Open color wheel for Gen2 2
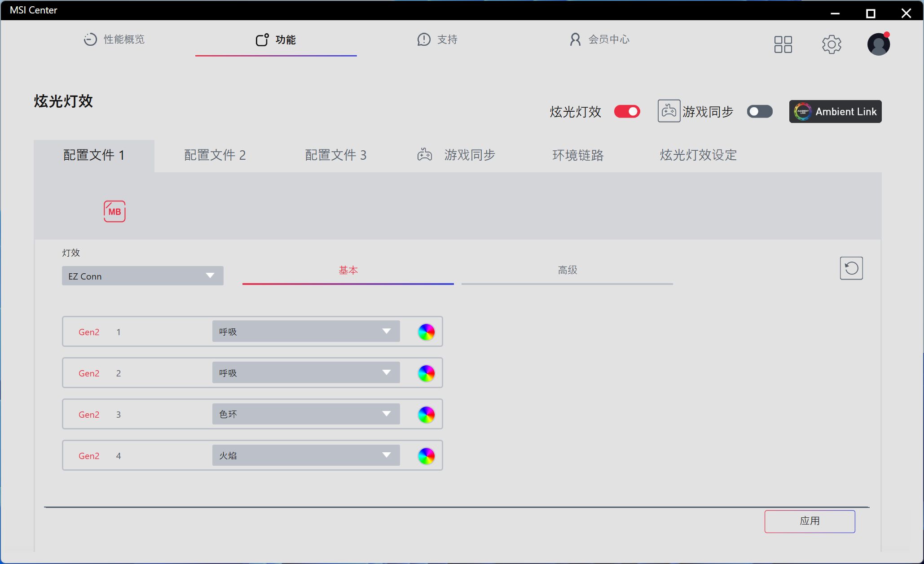 [x=426, y=373]
